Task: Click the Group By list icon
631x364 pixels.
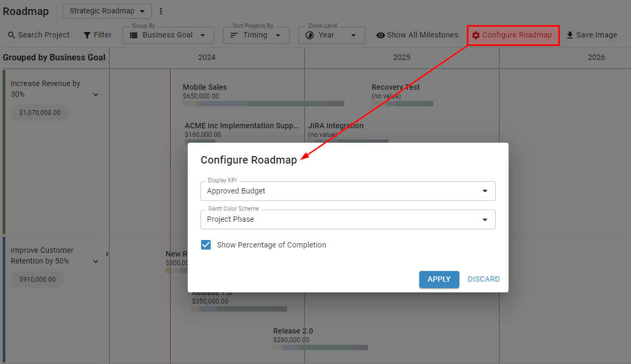Action: pyautogui.click(x=133, y=35)
